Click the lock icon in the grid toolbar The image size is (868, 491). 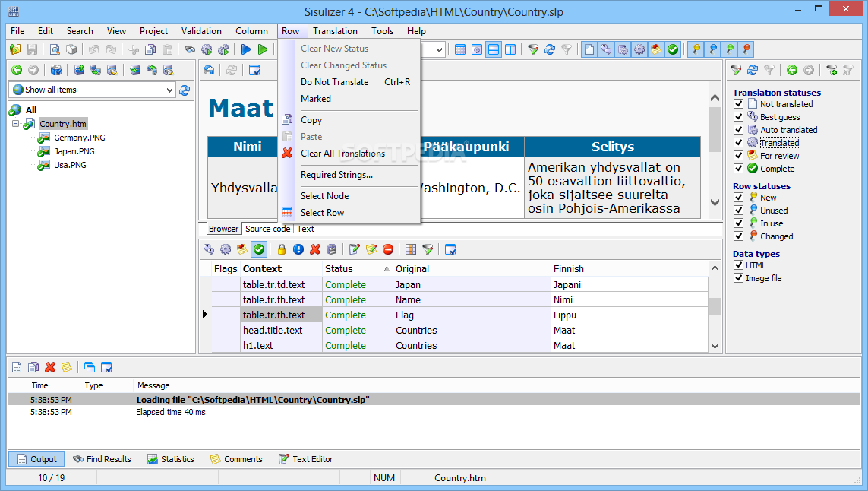pos(282,249)
